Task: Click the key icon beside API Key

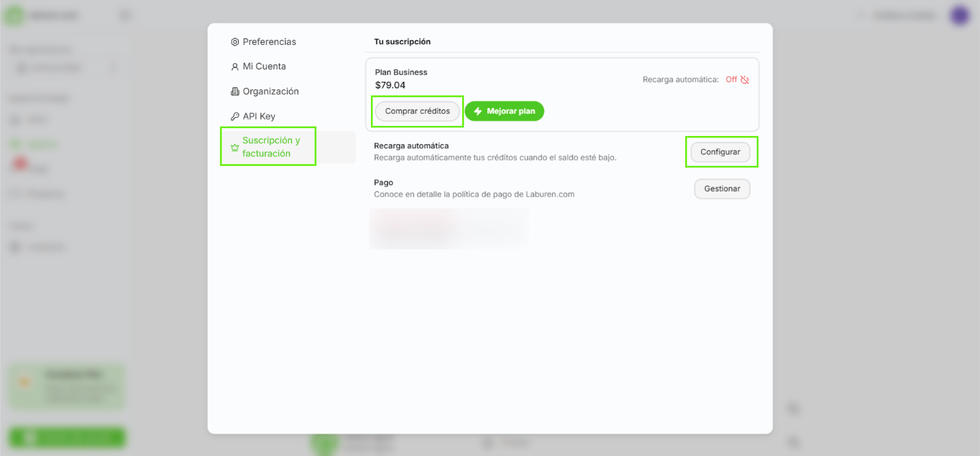Action: (235, 116)
